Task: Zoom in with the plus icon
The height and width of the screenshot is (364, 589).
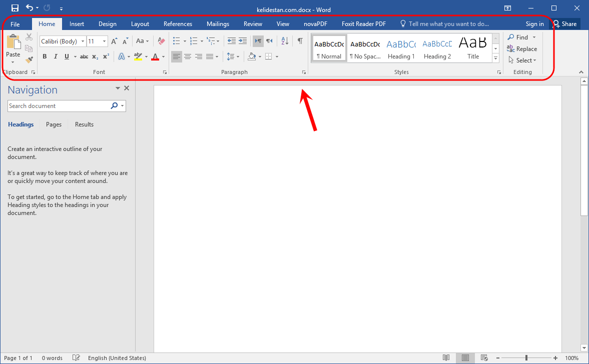Action: click(x=555, y=358)
